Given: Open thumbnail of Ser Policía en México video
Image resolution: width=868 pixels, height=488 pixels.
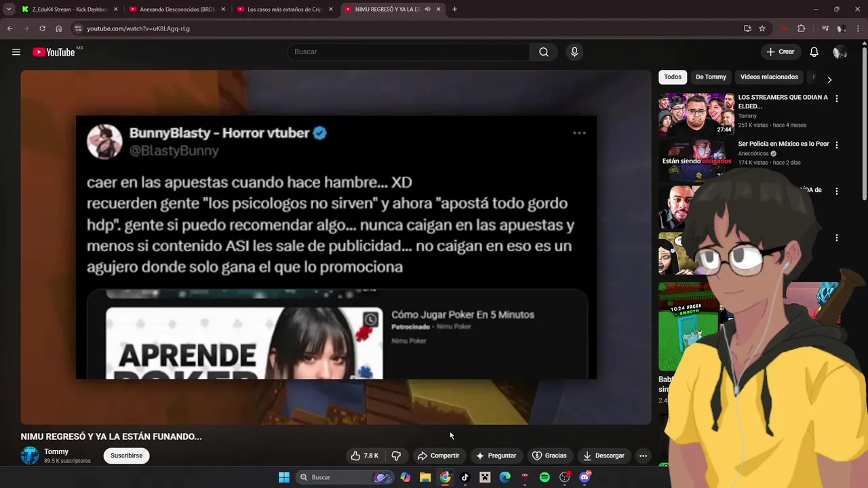Looking at the screenshot, I should click(x=696, y=160).
